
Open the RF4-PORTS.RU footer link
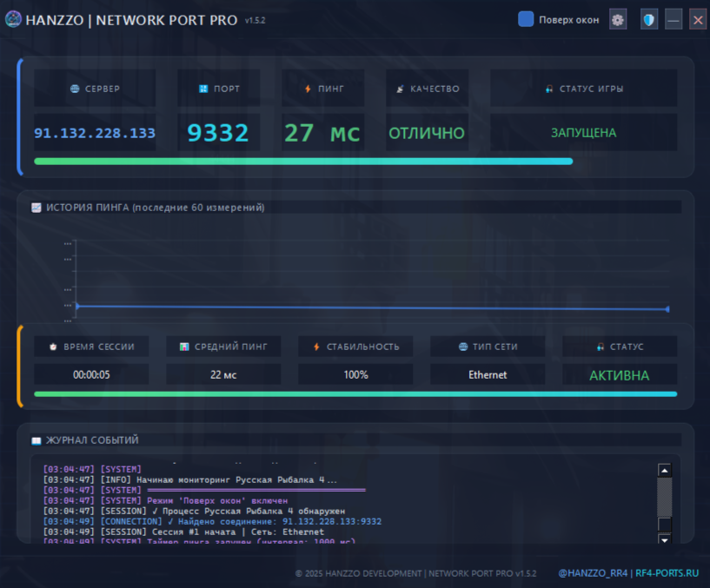click(667, 573)
